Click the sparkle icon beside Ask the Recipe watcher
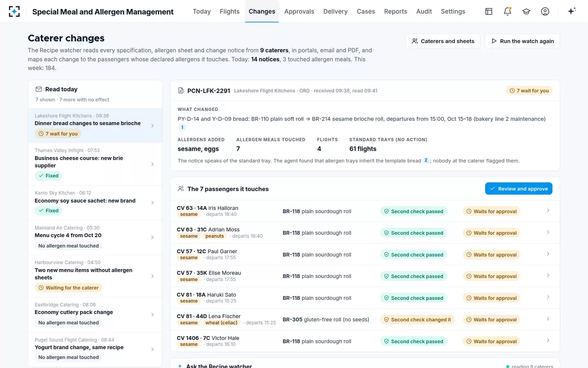The width and height of the screenshot is (588, 368). tap(180, 366)
